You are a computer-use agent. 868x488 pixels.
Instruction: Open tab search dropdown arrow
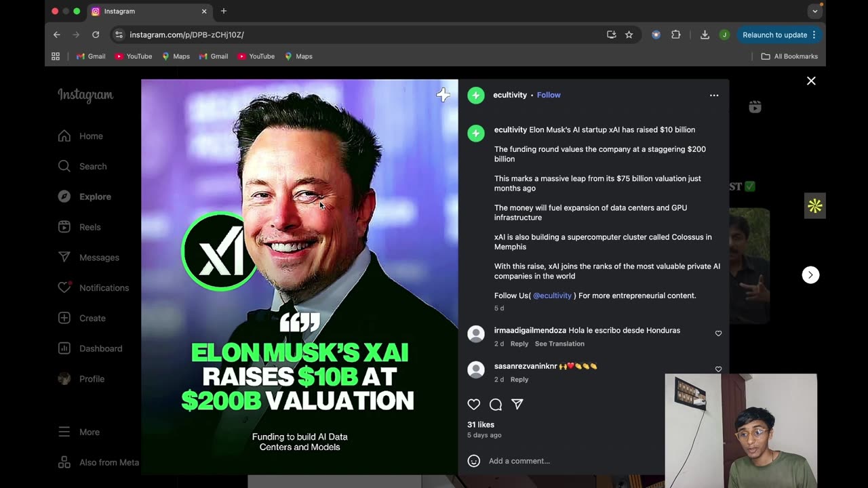click(x=815, y=11)
